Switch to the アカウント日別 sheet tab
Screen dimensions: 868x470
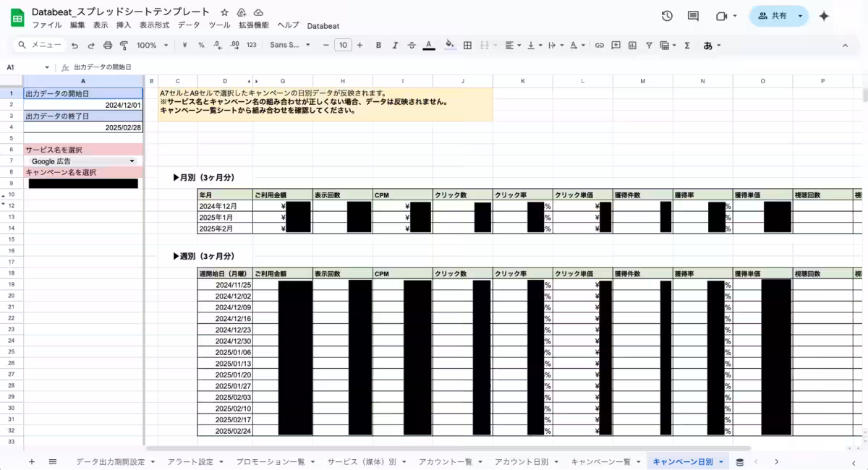coord(522,461)
